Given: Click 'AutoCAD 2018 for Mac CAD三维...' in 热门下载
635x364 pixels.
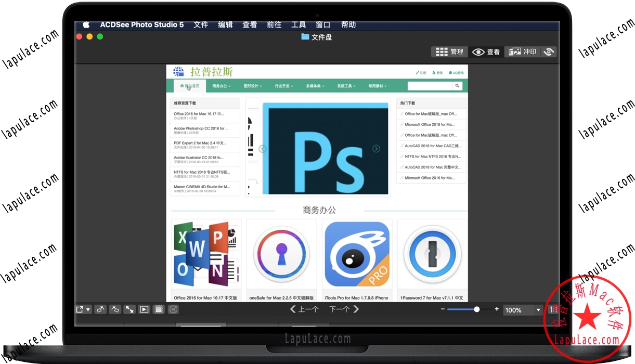Looking at the screenshot, I should [x=433, y=146].
